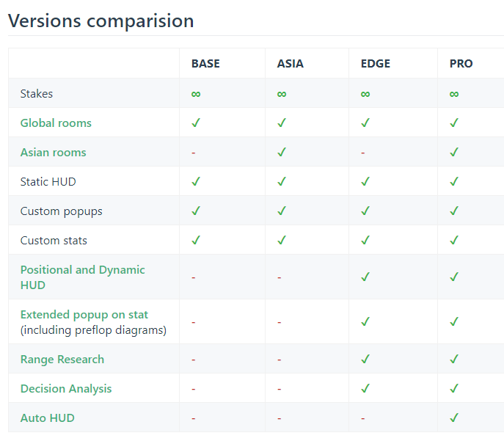
Task: Click the red dash for BASE Asian rooms
Action: [x=193, y=153]
